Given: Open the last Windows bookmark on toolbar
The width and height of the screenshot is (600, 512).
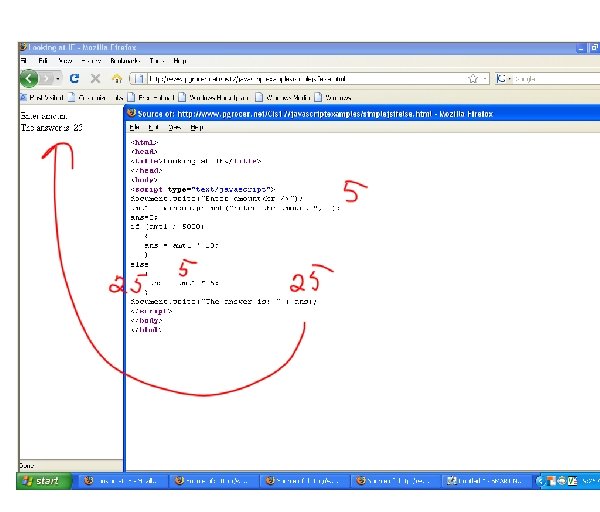Looking at the screenshot, I should (x=333, y=98).
